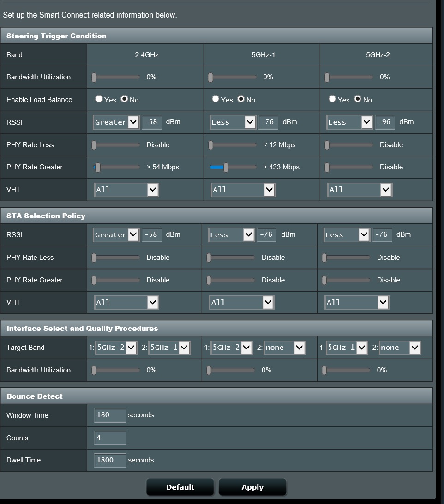Image resolution: width=444 pixels, height=504 pixels.
Task: Open 5GHz-2 second Target Band none dropdown
Action: click(400, 348)
